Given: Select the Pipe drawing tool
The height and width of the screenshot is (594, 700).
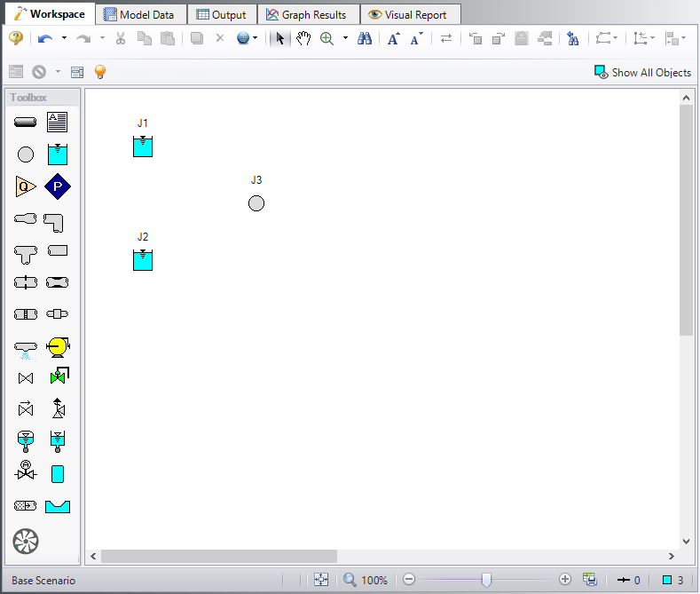Looking at the screenshot, I should [26, 122].
